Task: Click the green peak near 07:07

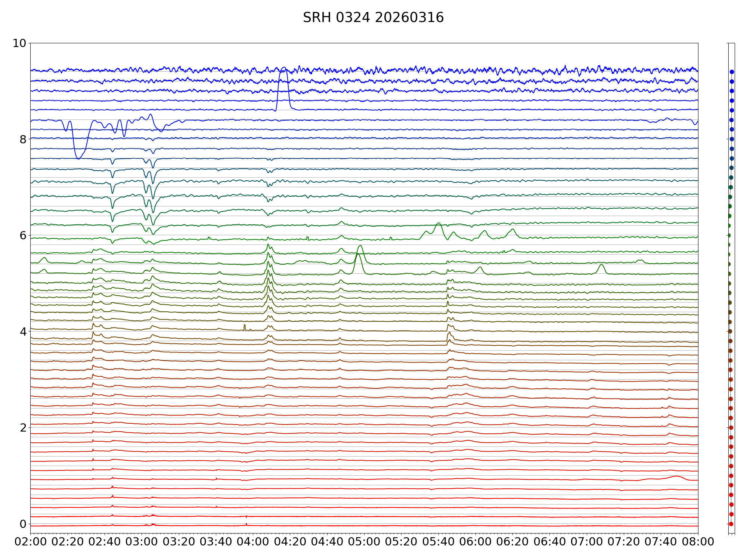Action: click(601, 265)
